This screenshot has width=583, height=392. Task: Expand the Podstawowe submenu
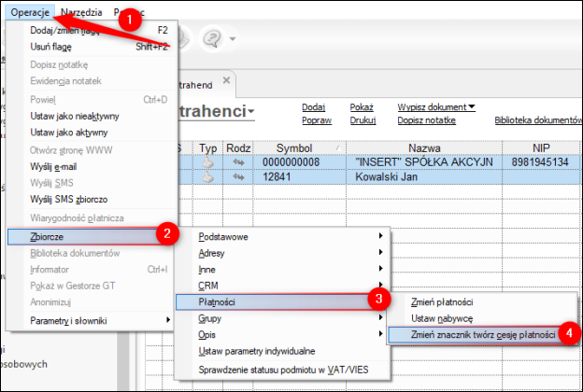(282, 237)
